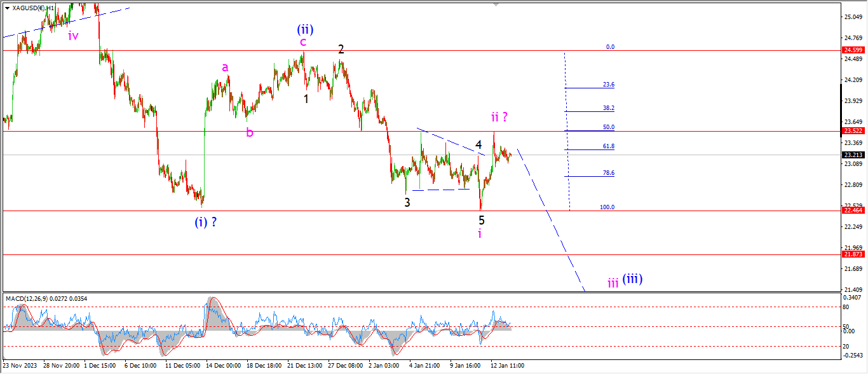This screenshot has height=374, width=868.
Task: Select the gray 23.213 current price label
Action: click(x=851, y=155)
